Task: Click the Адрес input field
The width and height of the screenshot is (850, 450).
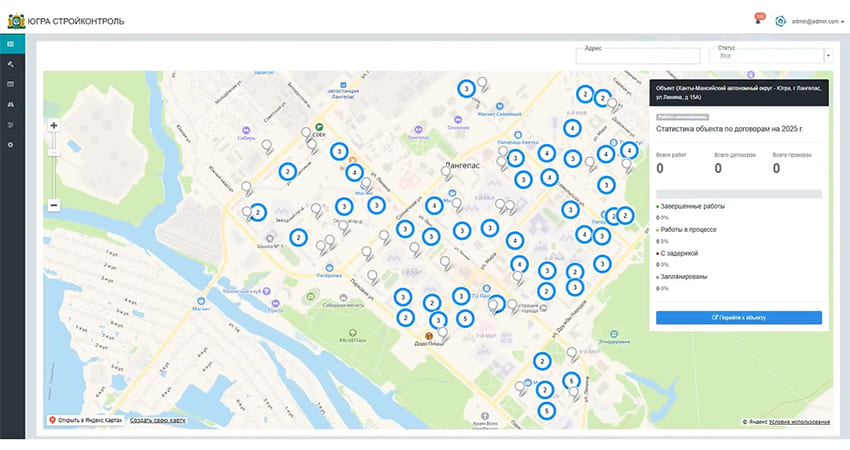Action: (x=638, y=55)
